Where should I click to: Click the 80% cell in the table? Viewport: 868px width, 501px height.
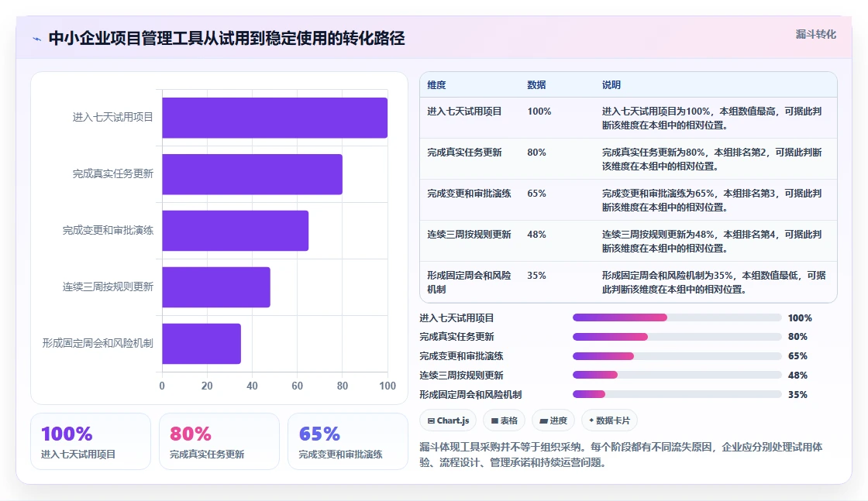pos(536,153)
